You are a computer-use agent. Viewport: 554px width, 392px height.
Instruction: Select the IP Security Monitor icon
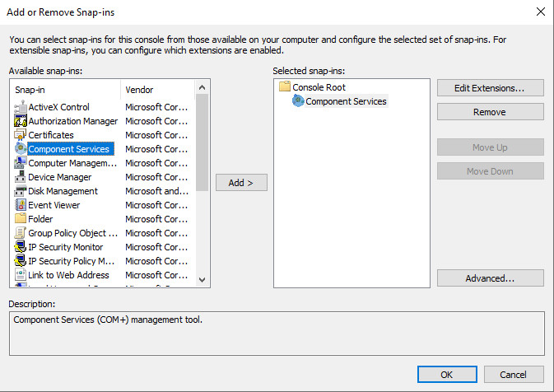[21, 247]
